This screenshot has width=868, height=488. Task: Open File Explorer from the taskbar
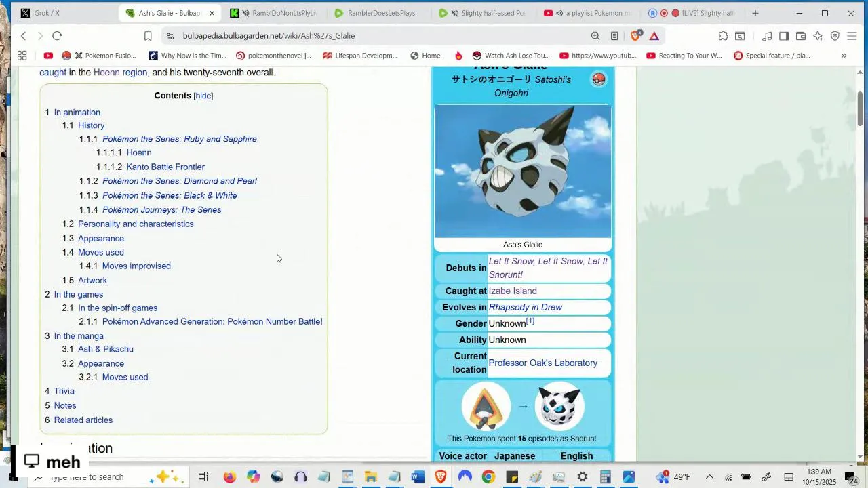tap(371, 477)
